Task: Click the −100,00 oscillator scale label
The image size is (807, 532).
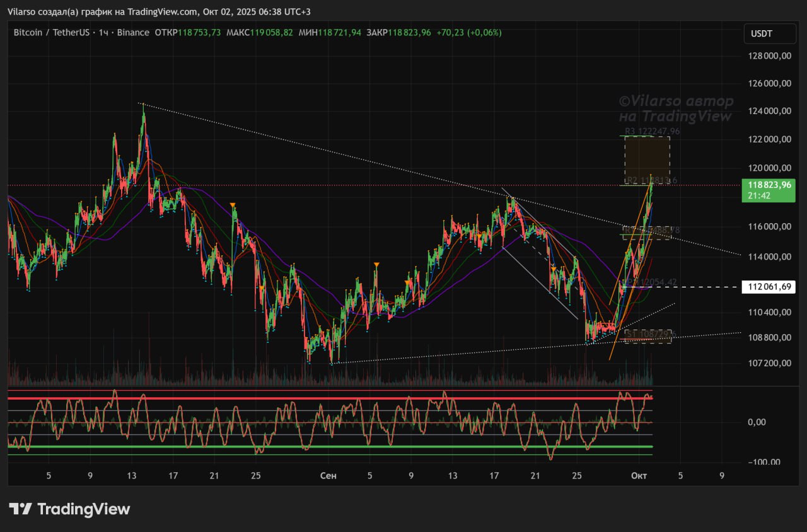Action: (x=763, y=462)
